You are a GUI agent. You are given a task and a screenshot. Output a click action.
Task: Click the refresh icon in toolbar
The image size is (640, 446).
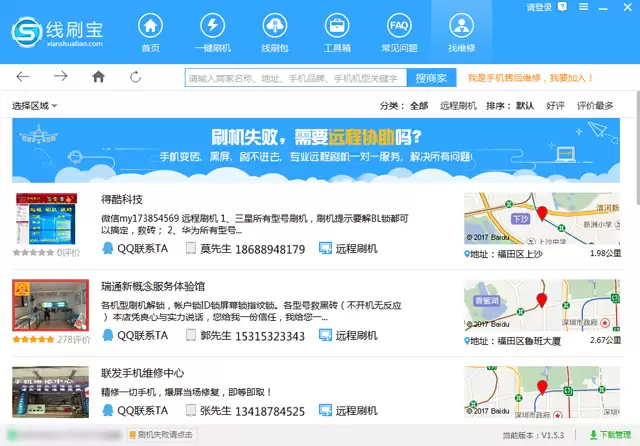tap(135, 77)
